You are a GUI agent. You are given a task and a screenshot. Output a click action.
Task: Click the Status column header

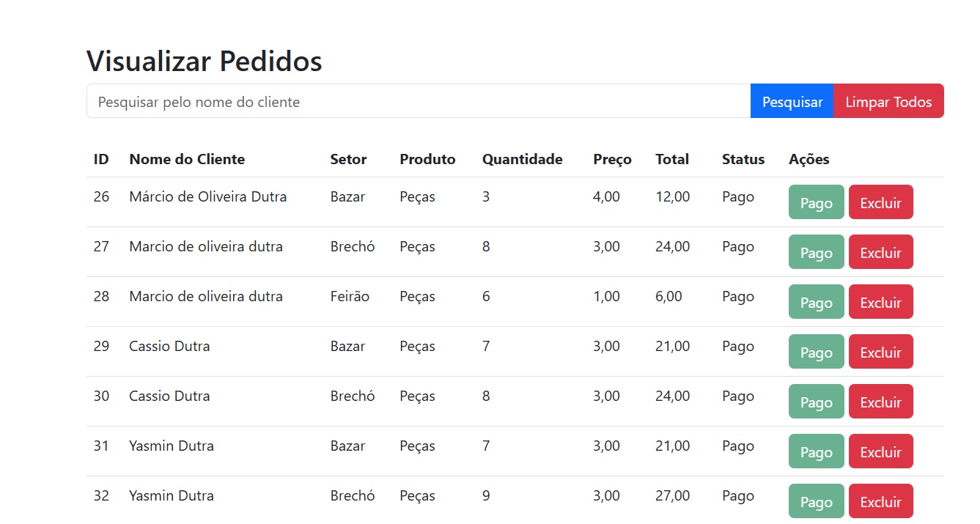[743, 159]
